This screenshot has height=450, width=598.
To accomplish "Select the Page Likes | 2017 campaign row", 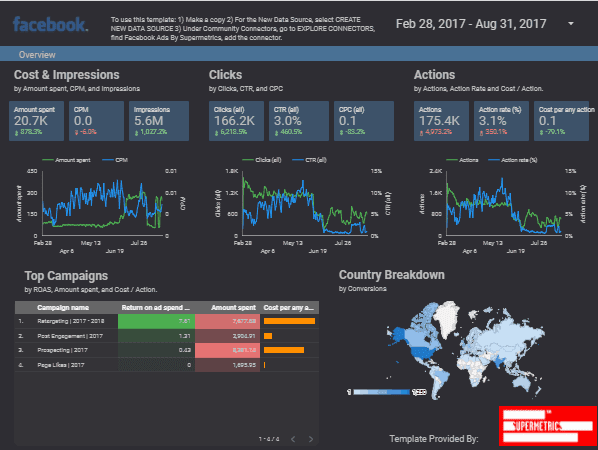I will click(x=167, y=365).
